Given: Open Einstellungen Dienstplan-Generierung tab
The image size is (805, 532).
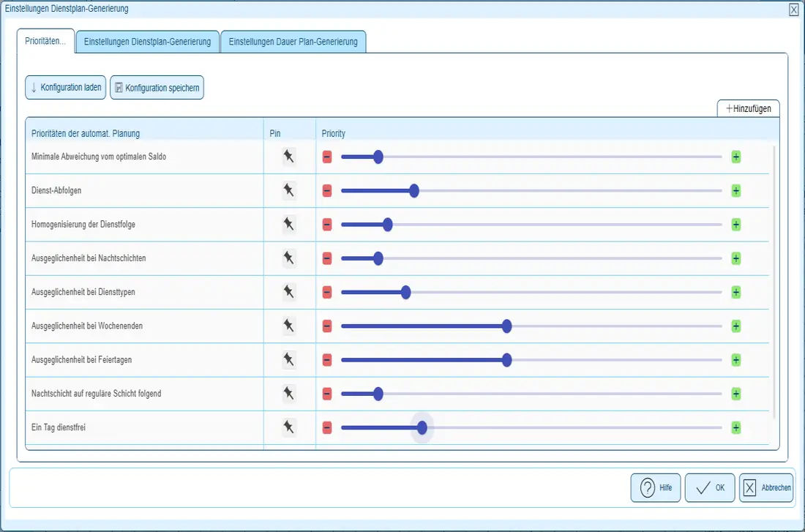Looking at the screenshot, I should [147, 42].
